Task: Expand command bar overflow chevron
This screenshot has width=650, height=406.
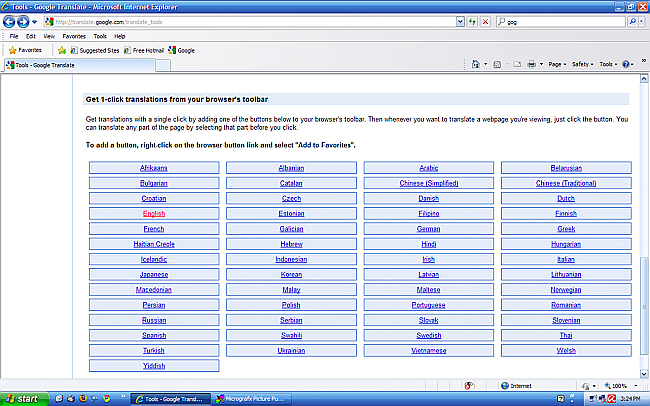Action: click(644, 61)
